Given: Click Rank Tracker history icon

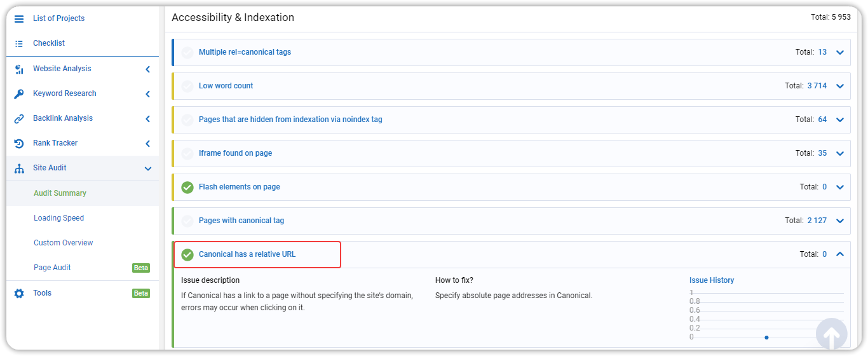Looking at the screenshot, I should pos(19,143).
